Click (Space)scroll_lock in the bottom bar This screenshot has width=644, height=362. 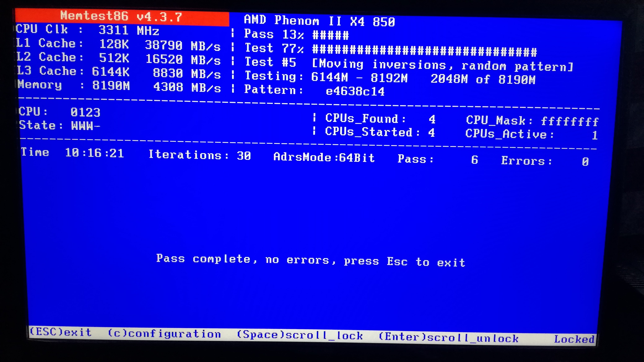(300, 335)
